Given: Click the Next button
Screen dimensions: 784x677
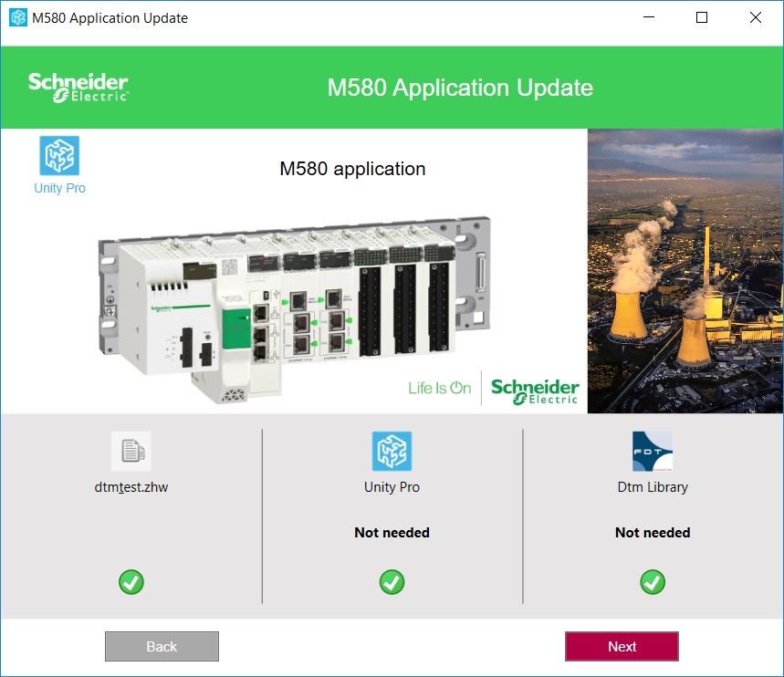Looking at the screenshot, I should [x=622, y=647].
